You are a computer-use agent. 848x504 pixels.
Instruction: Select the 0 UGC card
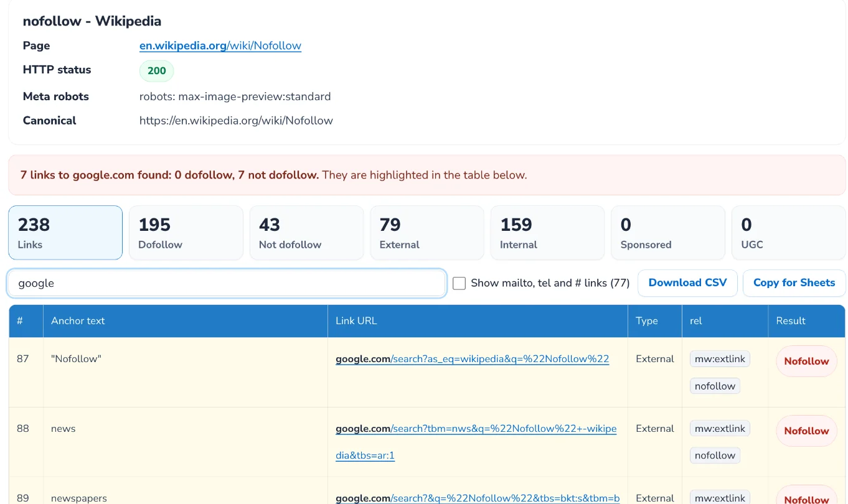[788, 233]
